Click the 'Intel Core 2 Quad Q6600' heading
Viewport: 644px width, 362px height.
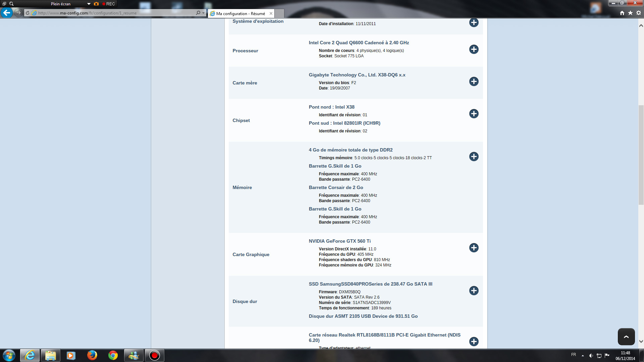359,43
